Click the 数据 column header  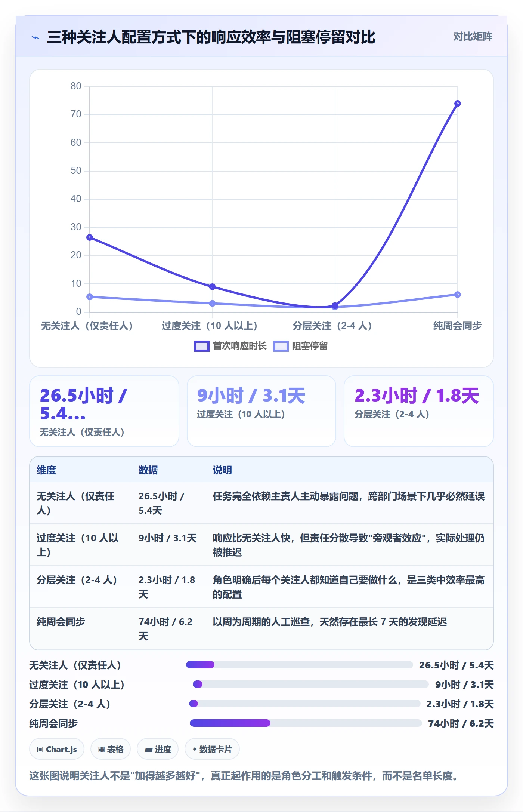click(x=148, y=470)
